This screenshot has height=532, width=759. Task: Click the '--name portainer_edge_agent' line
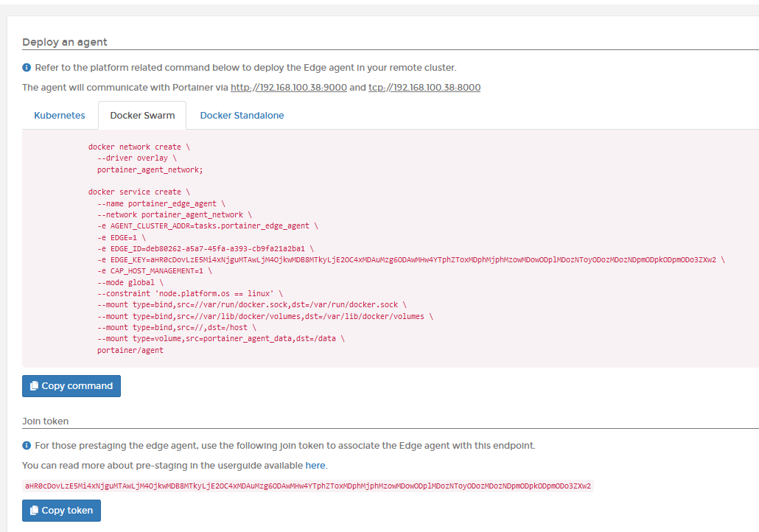pyautogui.click(x=161, y=203)
